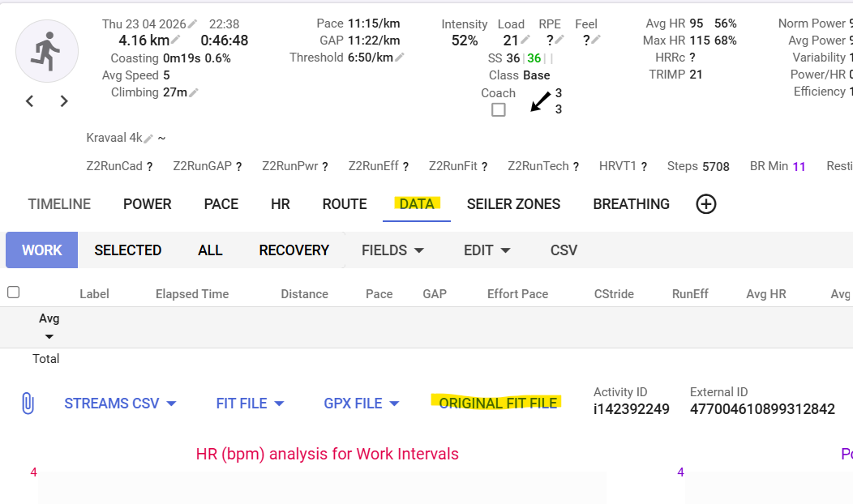The height and width of the screenshot is (504, 853).
Task: Edit the Kravaal 4k name pencil
Action: [148, 139]
